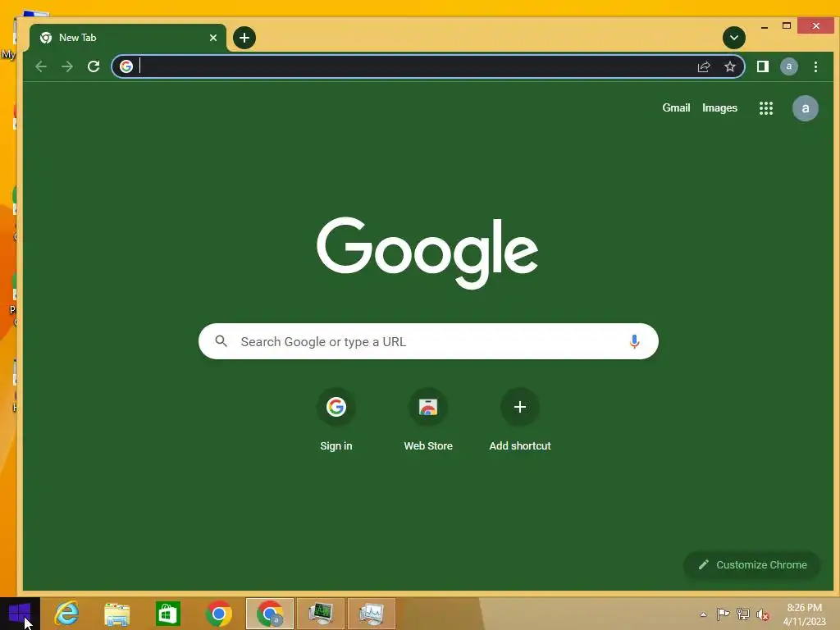Expand the tab search dropdown

[734, 38]
